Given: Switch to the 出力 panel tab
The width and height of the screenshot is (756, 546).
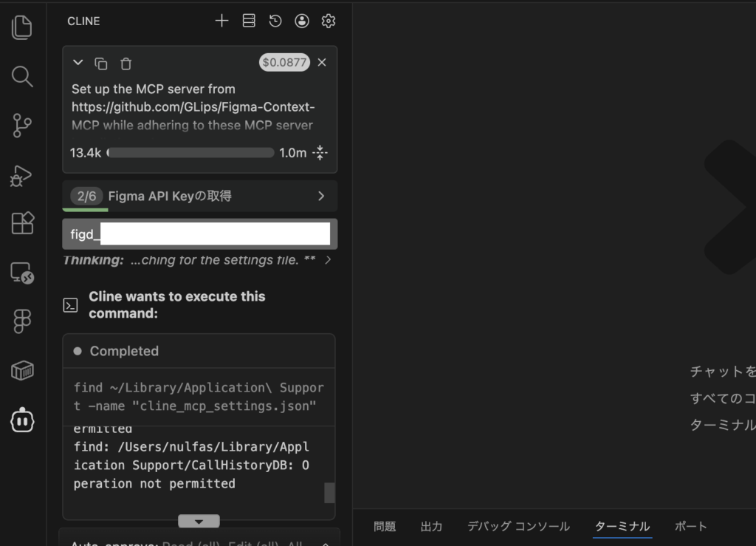Looking at the screenshot, I should click(431, 526).
